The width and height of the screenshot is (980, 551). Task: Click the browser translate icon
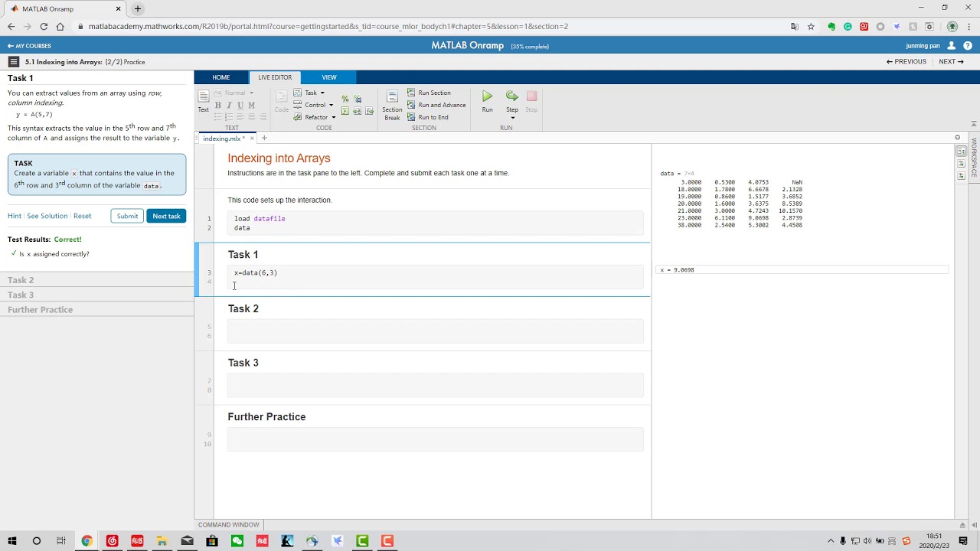pyautogui.click(x=795, y=27)
